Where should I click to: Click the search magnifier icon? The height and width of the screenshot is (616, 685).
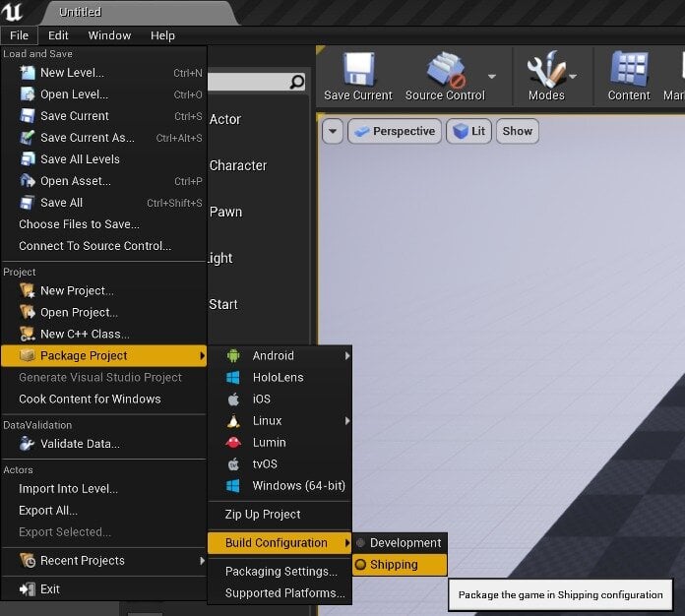click(297, 82)
